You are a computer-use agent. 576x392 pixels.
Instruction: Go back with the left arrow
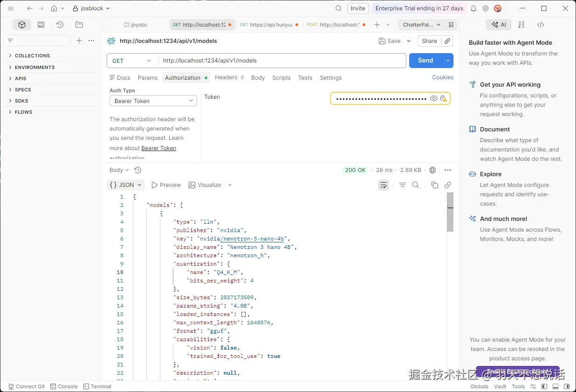(x=30, y=8)
